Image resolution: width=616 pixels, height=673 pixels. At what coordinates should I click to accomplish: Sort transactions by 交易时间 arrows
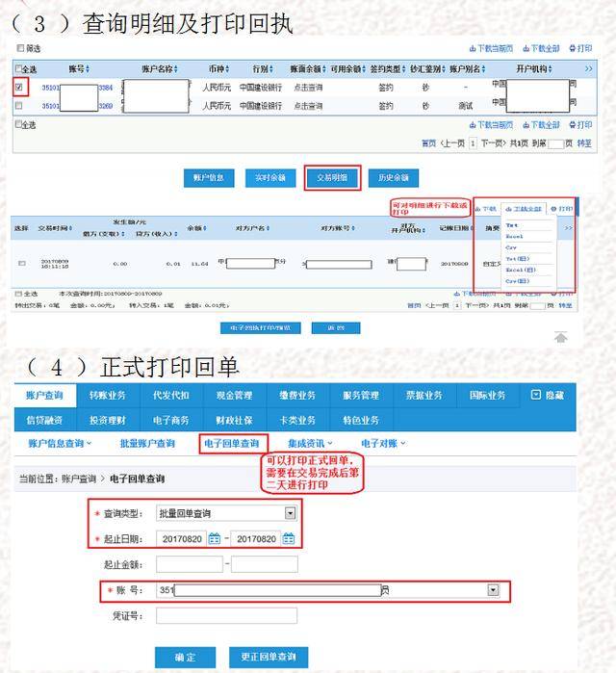pyautogui.click(x=70, y=228)
